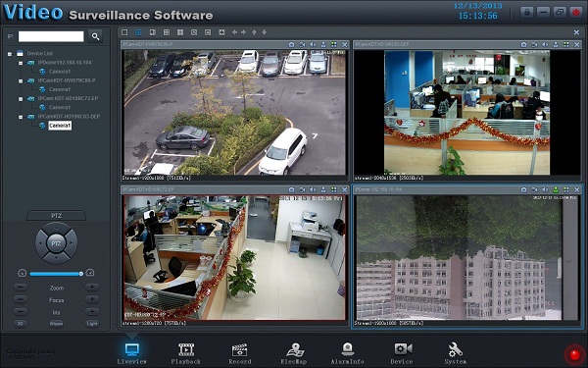Collapse the Device List root node
The height and width of the screenshot is (368, 588).
tap(10, 54)
